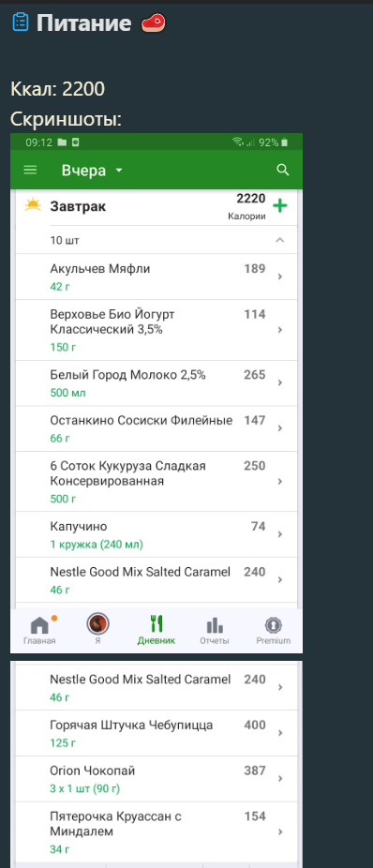Screen dimensions: 373x868
Task: Open Акульчев Мяфли entry chevron
Action: pyautogui.click(x=280, y=277)
